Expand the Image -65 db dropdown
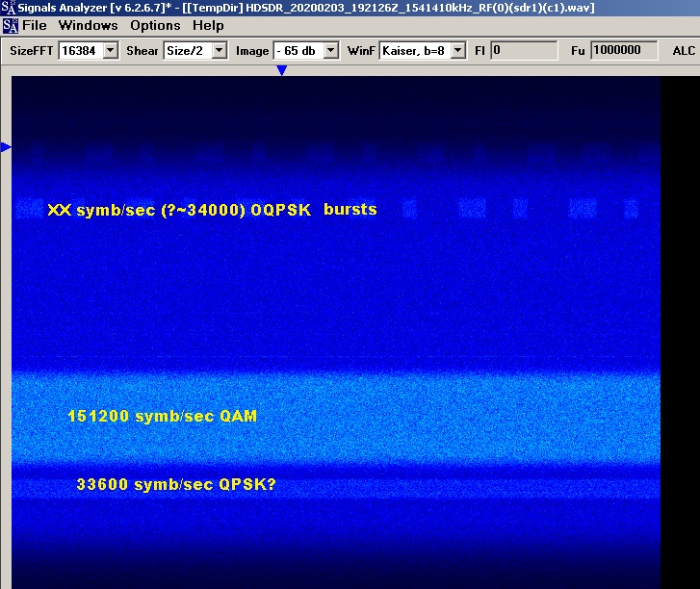 coord(331,50)
